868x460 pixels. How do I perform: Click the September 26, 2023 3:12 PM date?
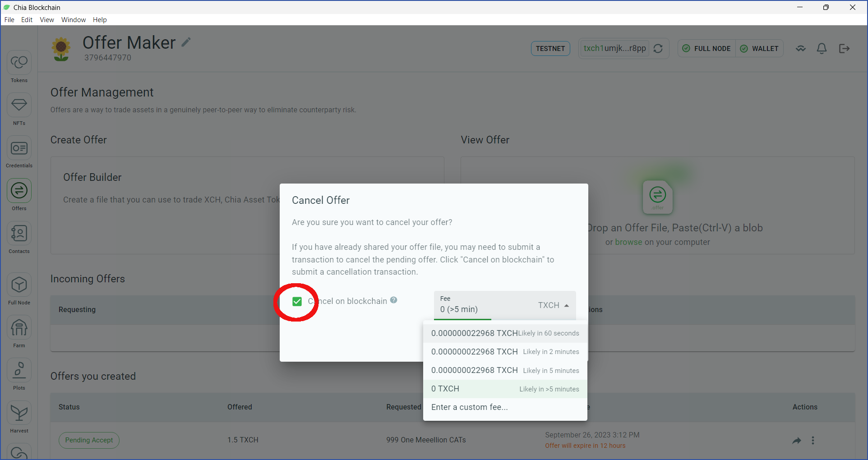[592, 435]
